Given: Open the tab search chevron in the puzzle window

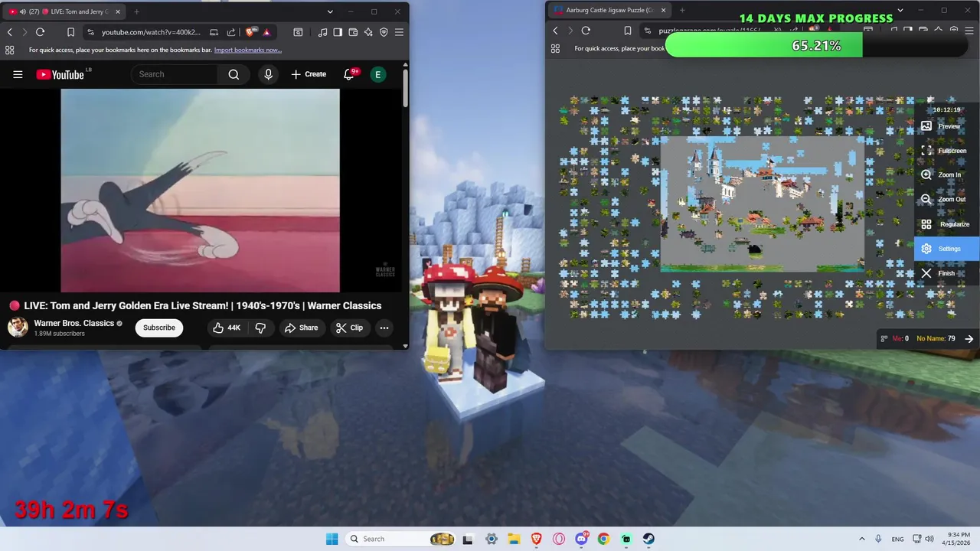Looking at the screenshot, I should point(900,10).
